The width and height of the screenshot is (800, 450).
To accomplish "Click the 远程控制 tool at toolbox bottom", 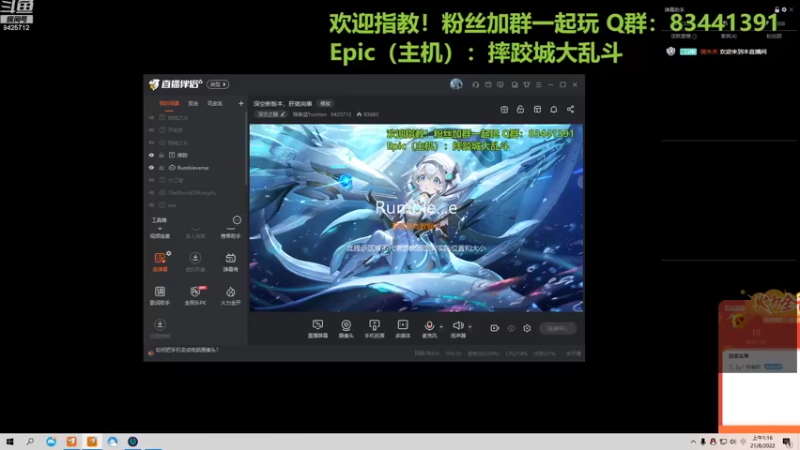I will point(160,329).
